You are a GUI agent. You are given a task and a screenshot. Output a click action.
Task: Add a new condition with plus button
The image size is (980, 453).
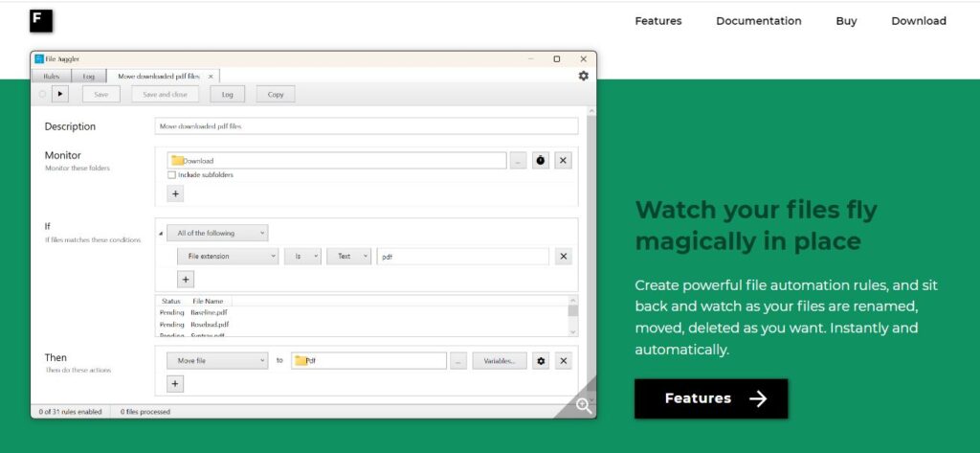point(186,280)
